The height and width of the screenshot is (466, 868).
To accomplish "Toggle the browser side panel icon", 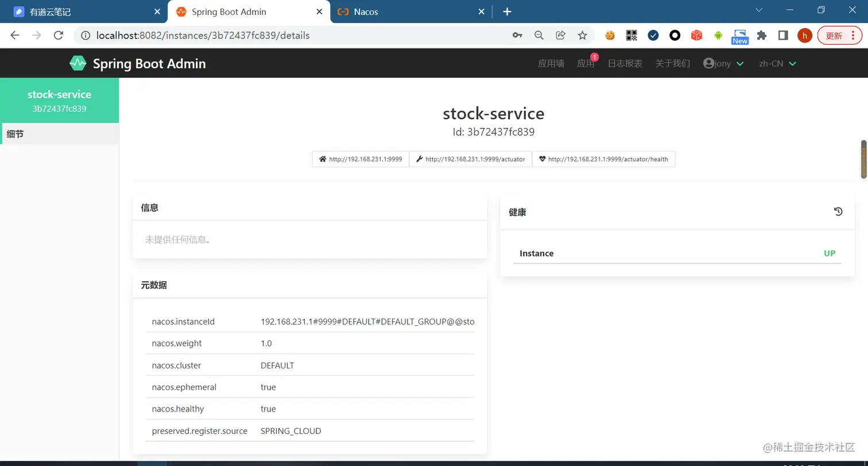I will [783, 36].
